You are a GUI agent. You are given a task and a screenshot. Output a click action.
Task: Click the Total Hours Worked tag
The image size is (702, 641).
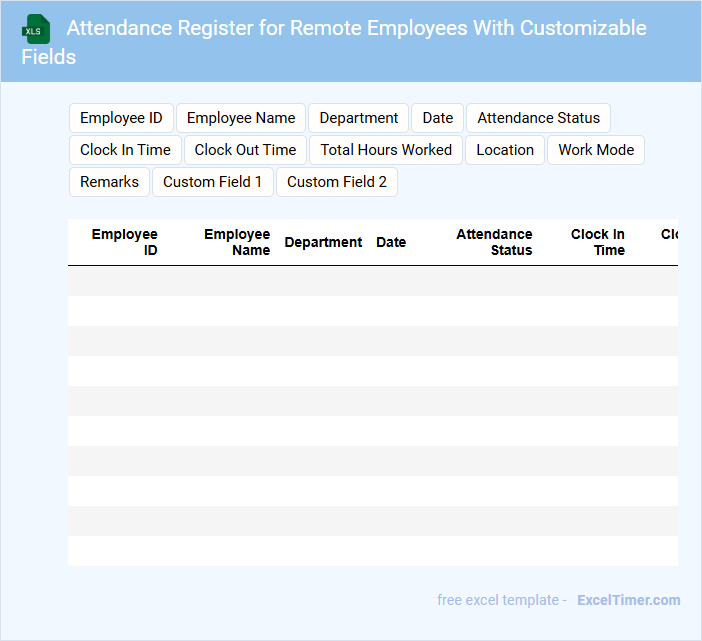[x=386, y=150]
